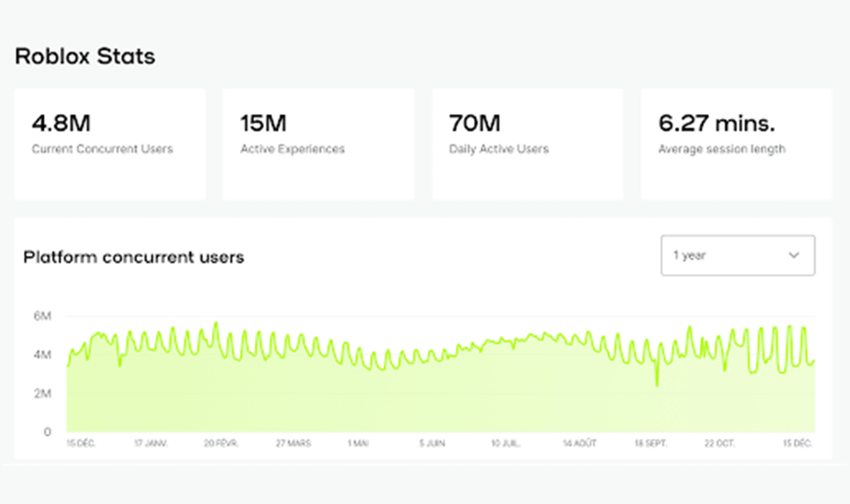Click the 10 JUIL. x-axis date label
Image resolution: width=850 pixels, height=504 pixels.
coord(505,444)
